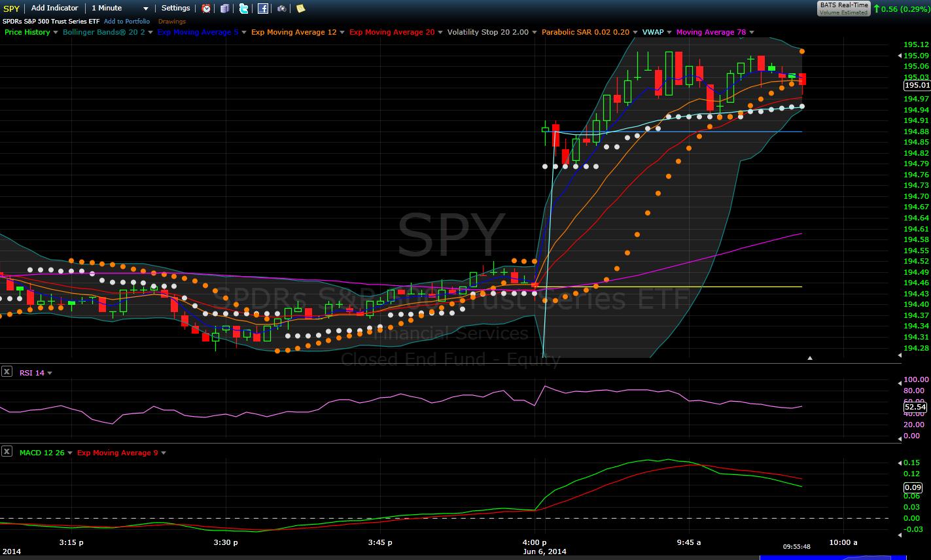The width and height of the screenshot is (931, 560).
Task: Click the MACD current value tag 0.09
Action: [x=913, y=487]
